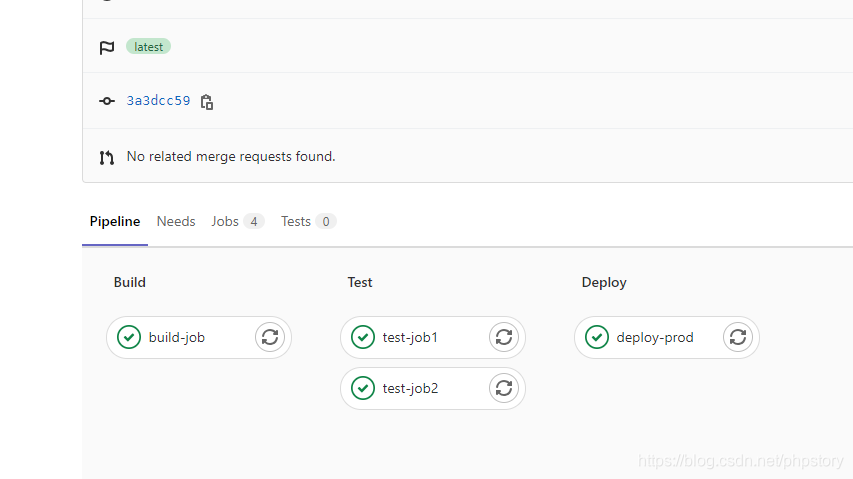Copy commit SHA to clipboard
Viewport: 853px width, 479px height.
click(x=207, y=102)
